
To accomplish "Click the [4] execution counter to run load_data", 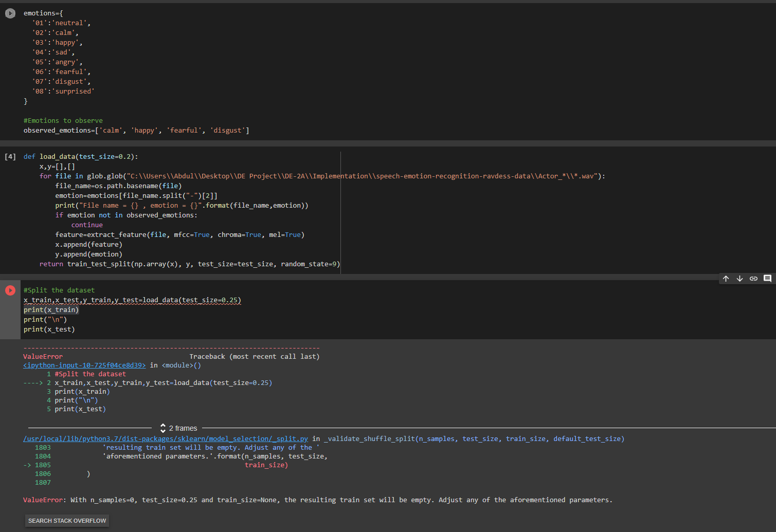I will tap(10, 156).
